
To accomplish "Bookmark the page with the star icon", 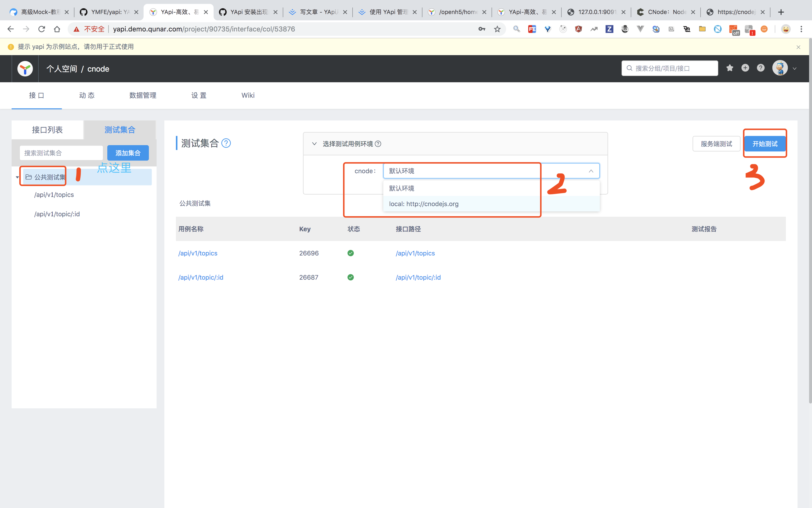I will point(497,29).
